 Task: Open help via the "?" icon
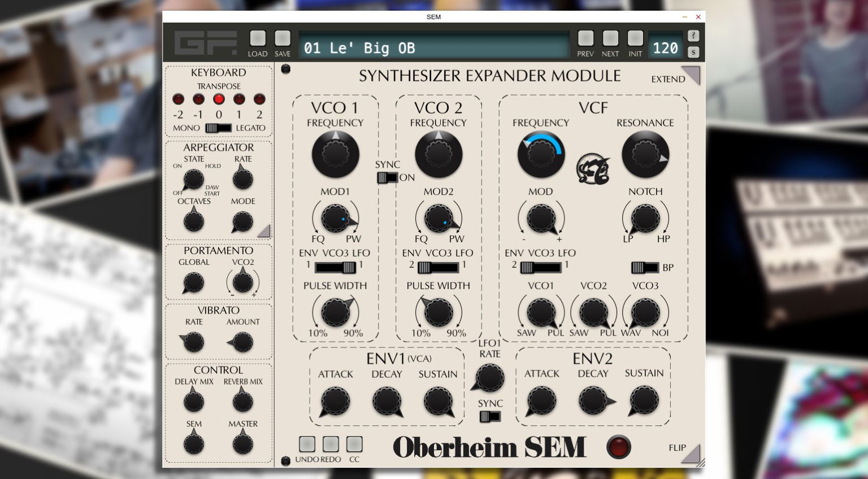693,36
